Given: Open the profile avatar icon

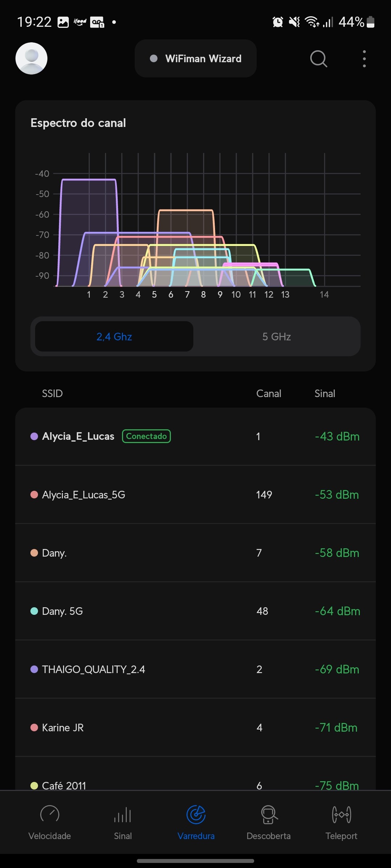Looking at the screenshot, I should pyautogui.click(x=31, y=59).
